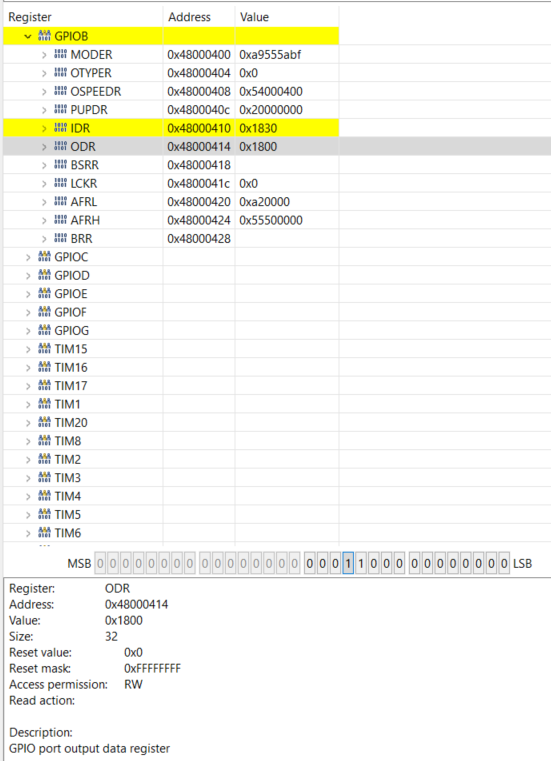
Task: Toggle the LSB bit 0 box
Action: coord(504,563)
